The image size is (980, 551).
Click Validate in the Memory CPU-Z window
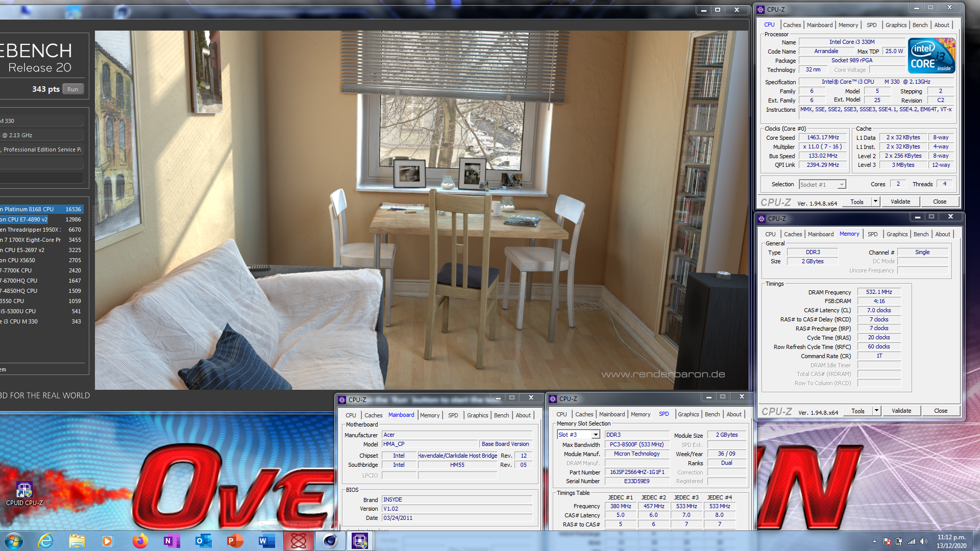coord(901,411)
